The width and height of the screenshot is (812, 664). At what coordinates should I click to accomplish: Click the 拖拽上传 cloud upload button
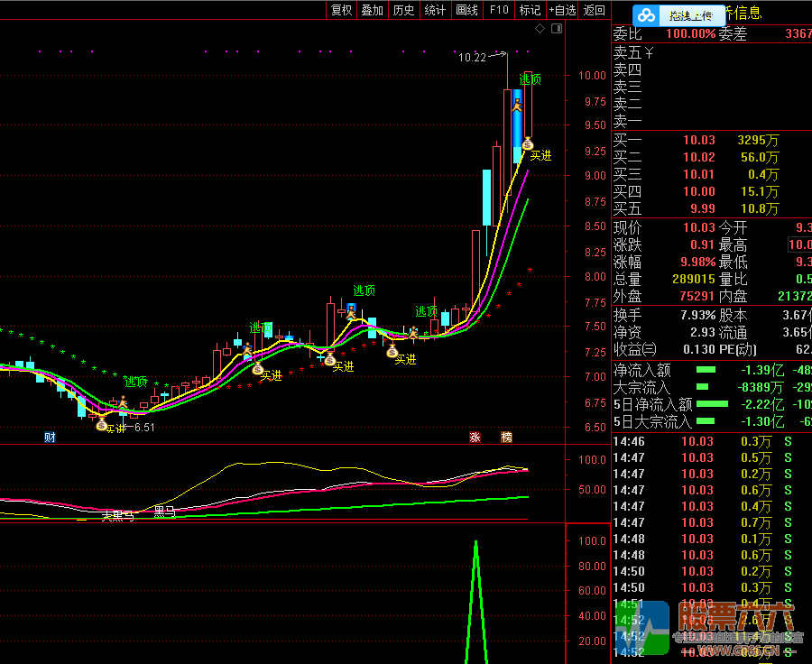tap(678, 15)
